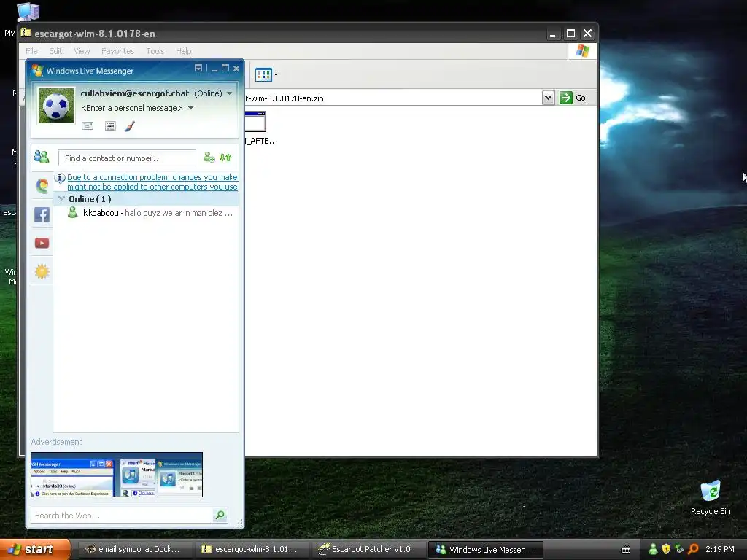747x560 pixels.
Task: Click the Find a contact or number field
Action: pos(127,158)
